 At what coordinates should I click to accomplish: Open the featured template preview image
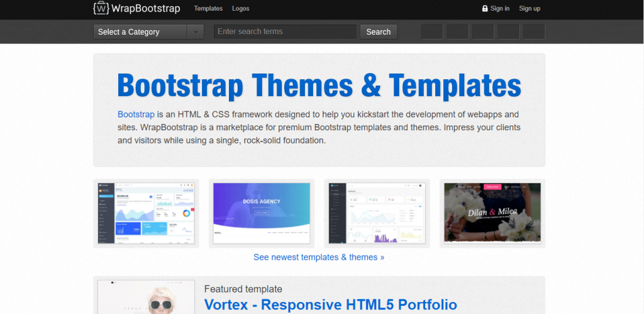pos(146,297)
